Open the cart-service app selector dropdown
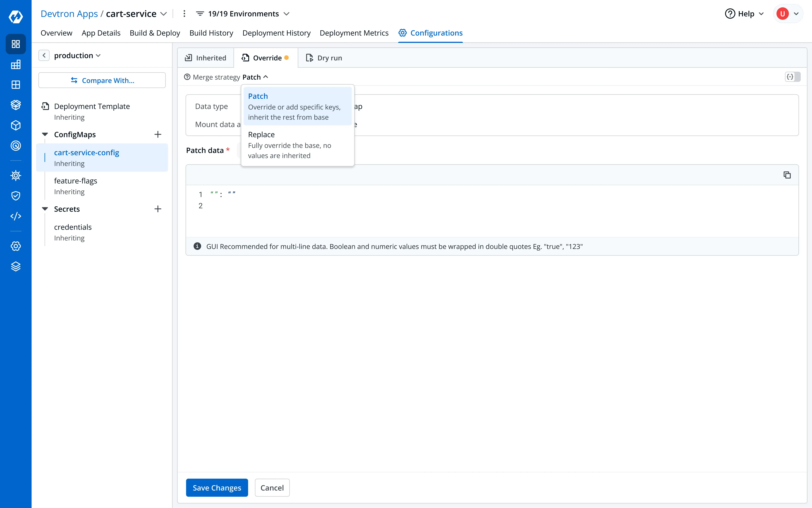This screenshot has height=508, width=812. click(164, 14)
